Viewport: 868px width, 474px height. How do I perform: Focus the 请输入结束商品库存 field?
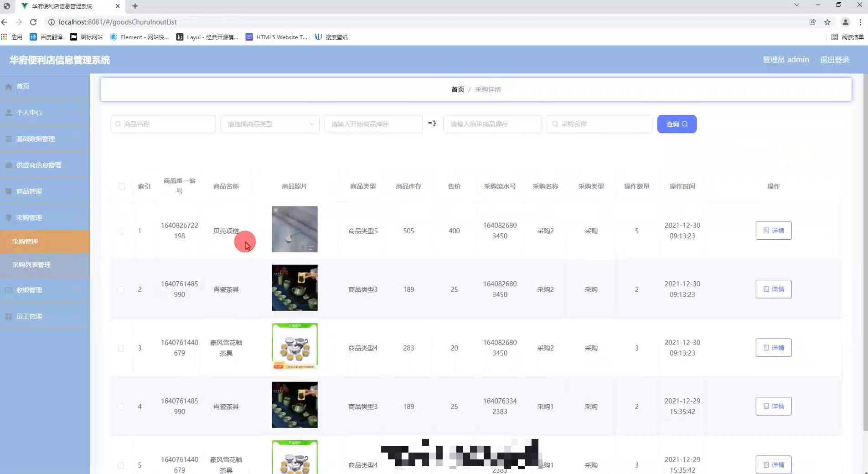point(492,124)
